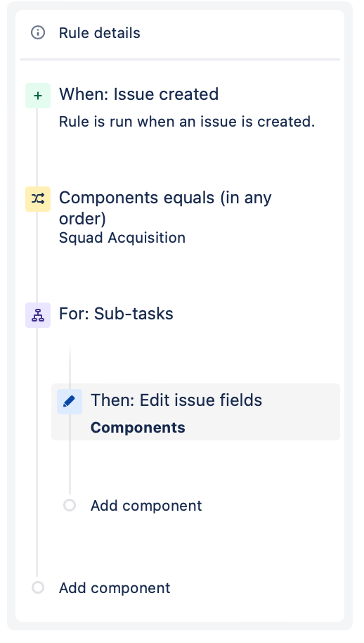Image resolution: width=364 pixels, height=643 pixels.
Task: Click 'Rule is run when an issue is created' text
Action: pyautogui.click(x=187, y=122)
